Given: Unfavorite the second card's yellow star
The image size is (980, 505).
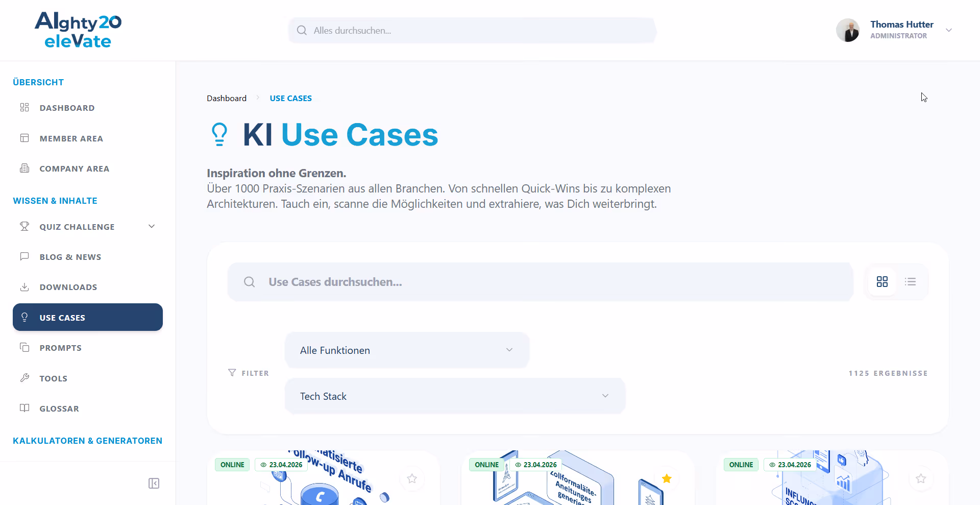Looking at the screenshot, I should (x=667, y=478).
